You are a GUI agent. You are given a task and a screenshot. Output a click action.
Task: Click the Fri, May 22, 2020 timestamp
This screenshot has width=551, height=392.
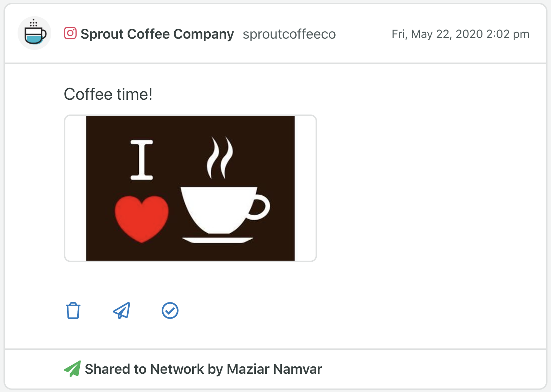click(x=460, y=34)
